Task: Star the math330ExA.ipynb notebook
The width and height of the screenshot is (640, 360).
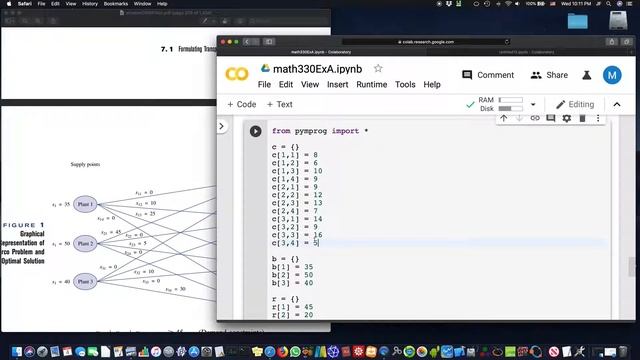Action: point(378,69)
